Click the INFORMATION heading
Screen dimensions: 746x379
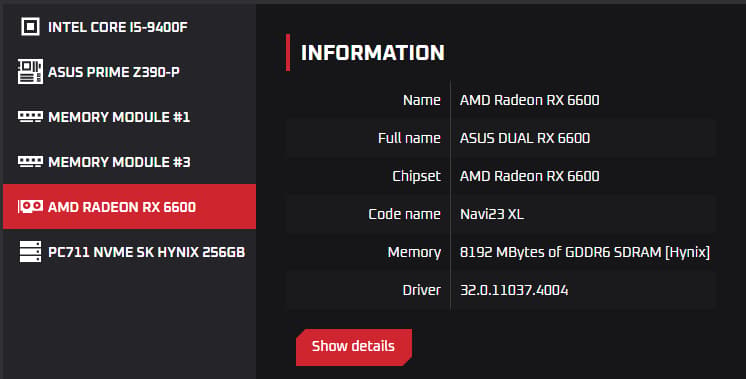pos(373,53)
